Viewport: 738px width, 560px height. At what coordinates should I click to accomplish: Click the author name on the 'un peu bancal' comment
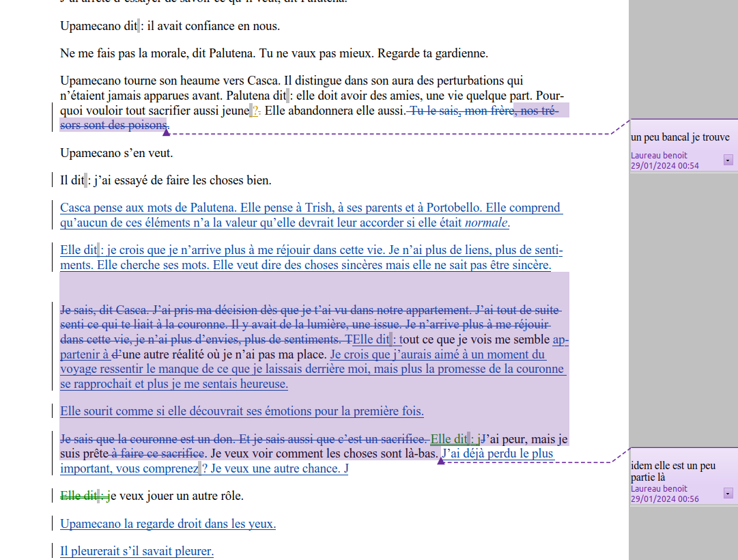coord(659,156)
